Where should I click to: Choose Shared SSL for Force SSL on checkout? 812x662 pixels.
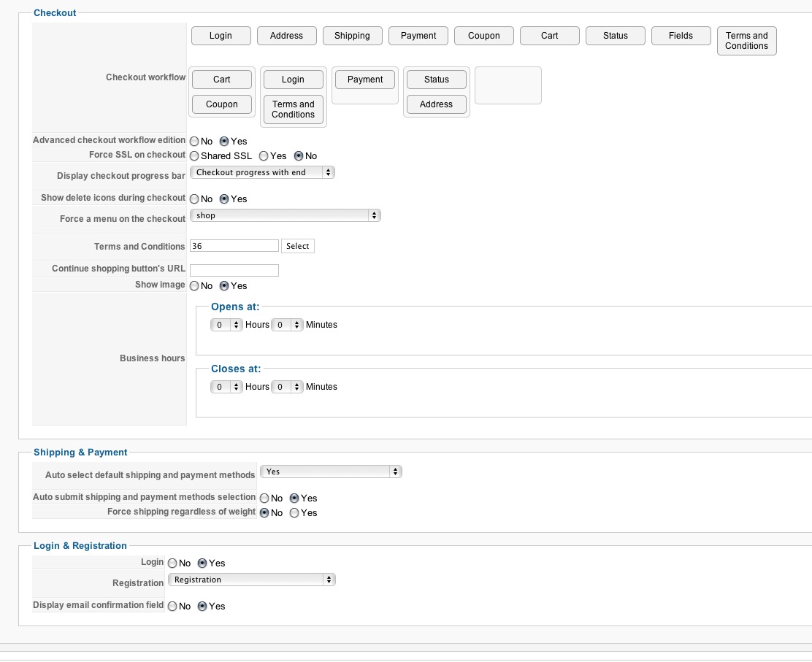click(x=194, y=156)
